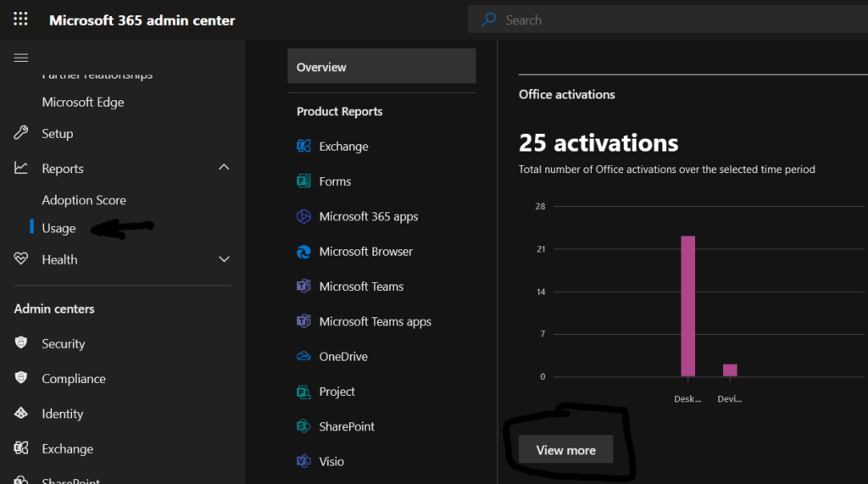Click the "Admin centers" heading

coord(54,309)
